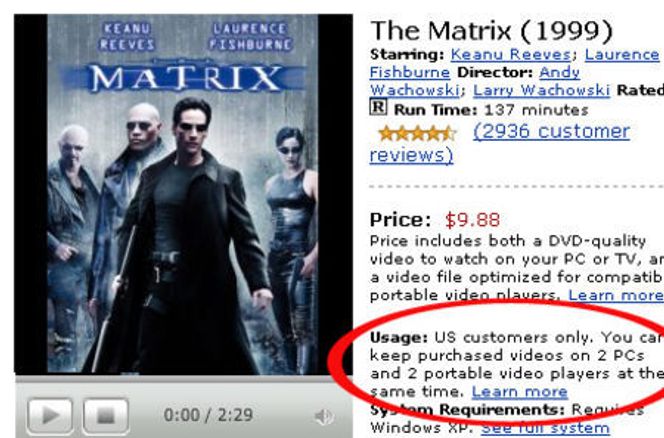Mute audio via the speaker icon
The width and height of the screenshot is (664, 438).
[x=324, y=416]
